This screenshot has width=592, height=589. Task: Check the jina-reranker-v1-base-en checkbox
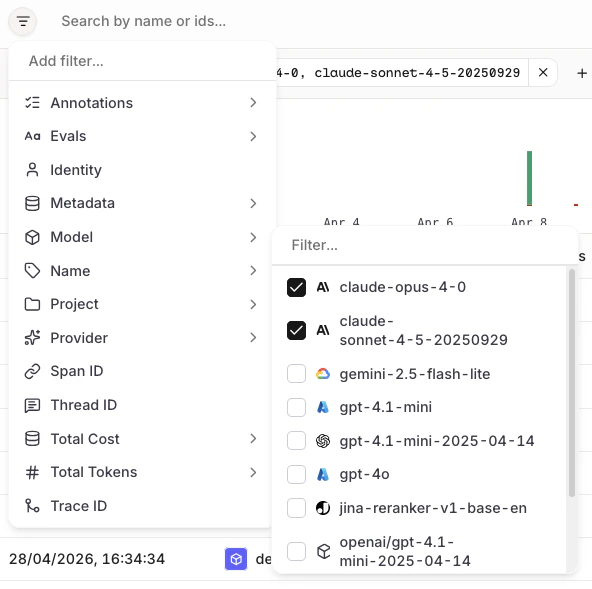click(296, 508)
